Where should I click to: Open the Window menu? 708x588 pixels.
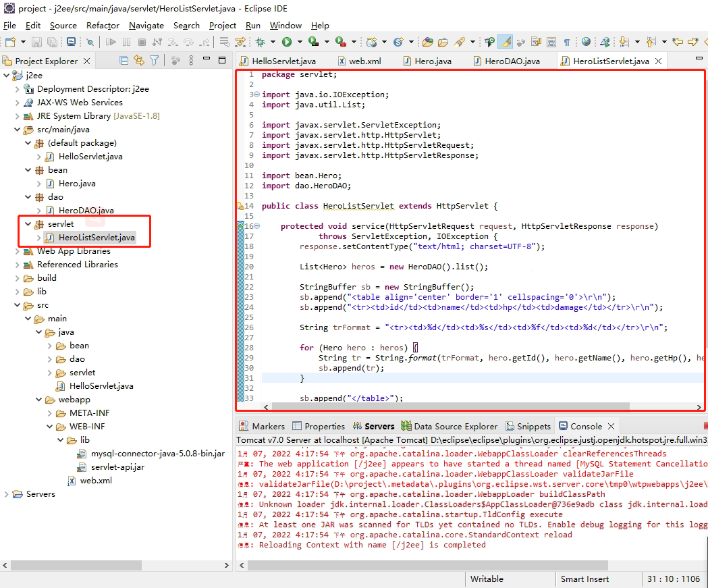coord(285,25)
